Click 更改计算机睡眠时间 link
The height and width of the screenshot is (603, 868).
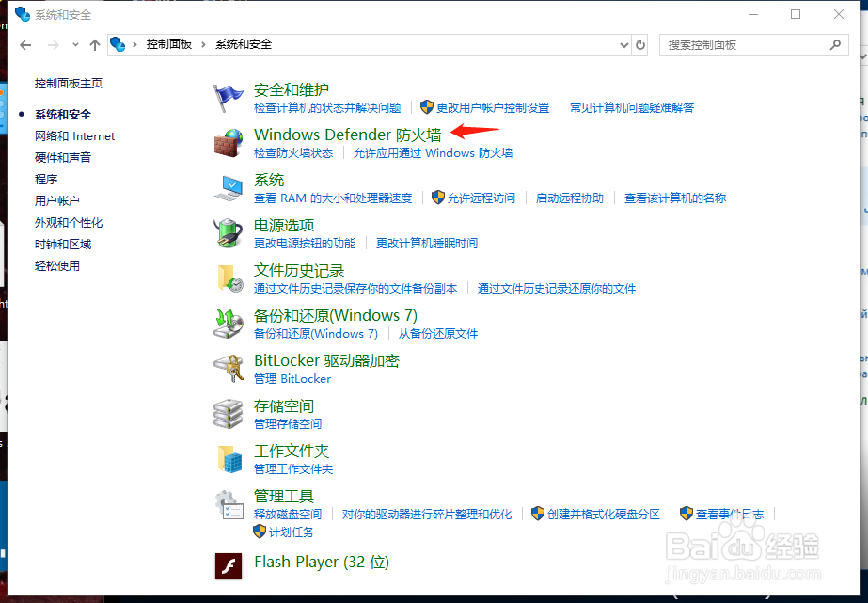(x=427, y=243)
